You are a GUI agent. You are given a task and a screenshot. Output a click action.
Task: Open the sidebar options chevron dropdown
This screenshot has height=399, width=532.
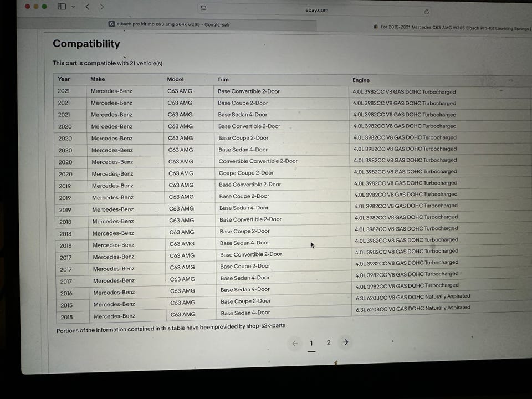tap(73, 7)
